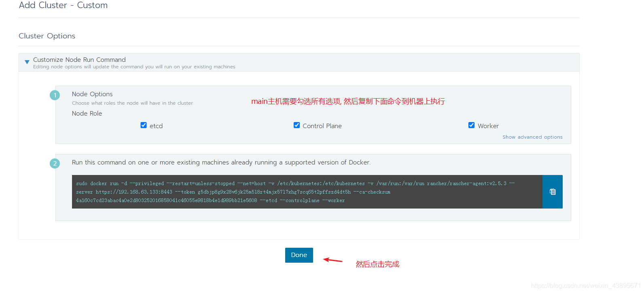Screen dimensions: 644x293
Task: Click 'Choose what roles the node will have' text
Action: (132, 103)
